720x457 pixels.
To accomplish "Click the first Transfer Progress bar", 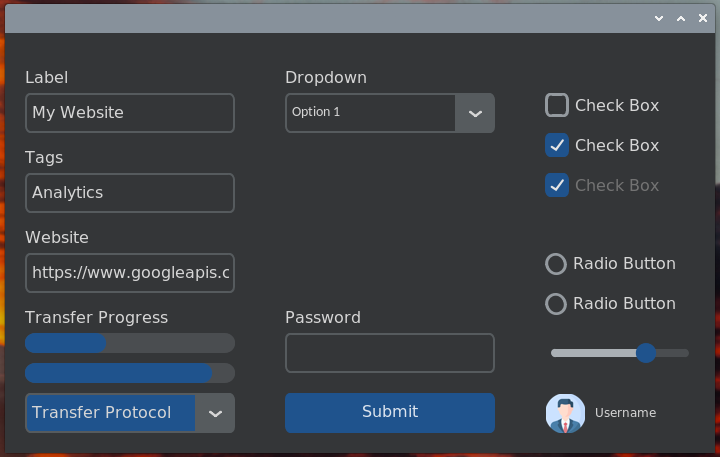I will [x=130, y=343].
